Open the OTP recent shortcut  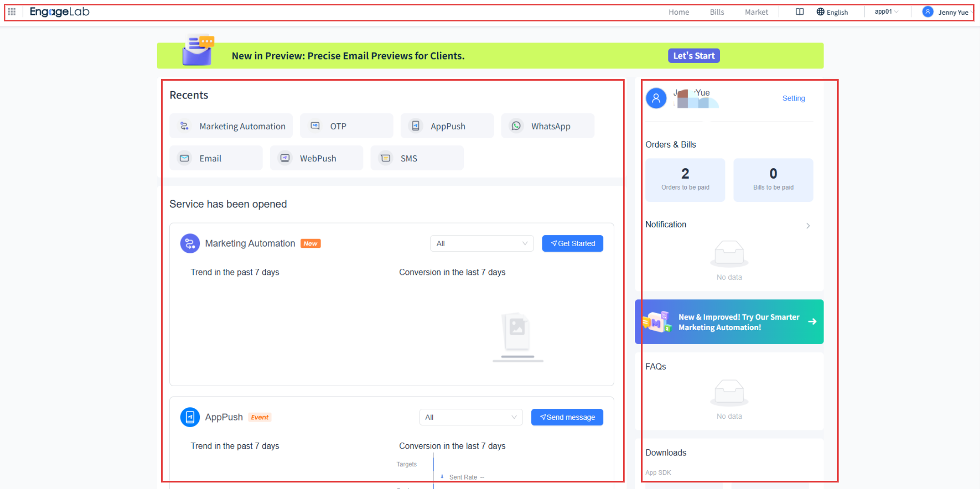click(x=346, y=126)
